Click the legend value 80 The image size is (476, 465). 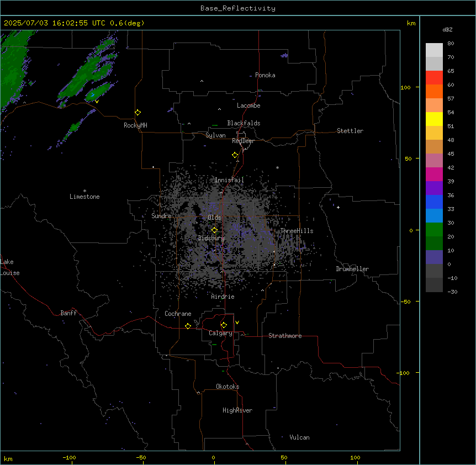point(451,44)
